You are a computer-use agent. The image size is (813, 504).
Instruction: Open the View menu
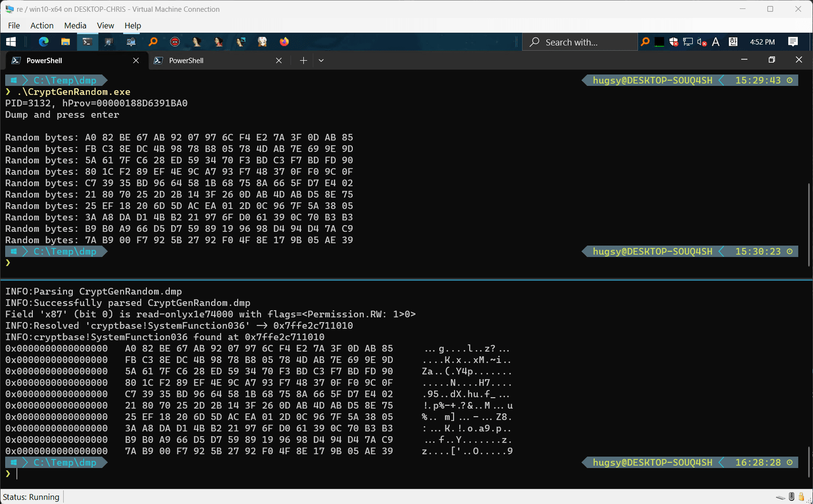coord(105,25)
